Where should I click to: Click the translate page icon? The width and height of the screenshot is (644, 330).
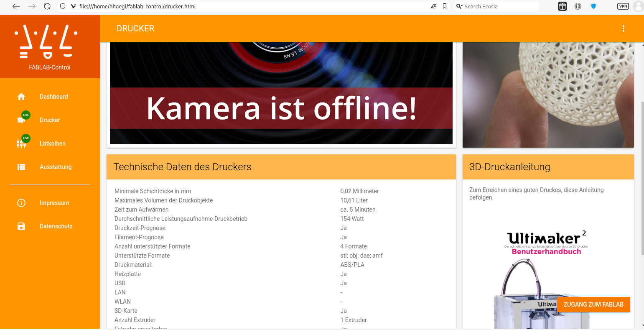tap(433, 6)
